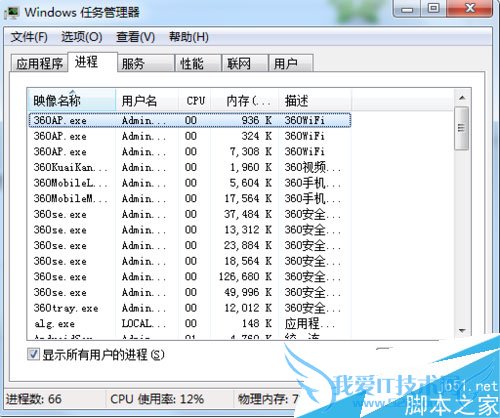Screen dimensions: 500x418
Task: Open the 选项(O) menu
Action: pos(81,37)
